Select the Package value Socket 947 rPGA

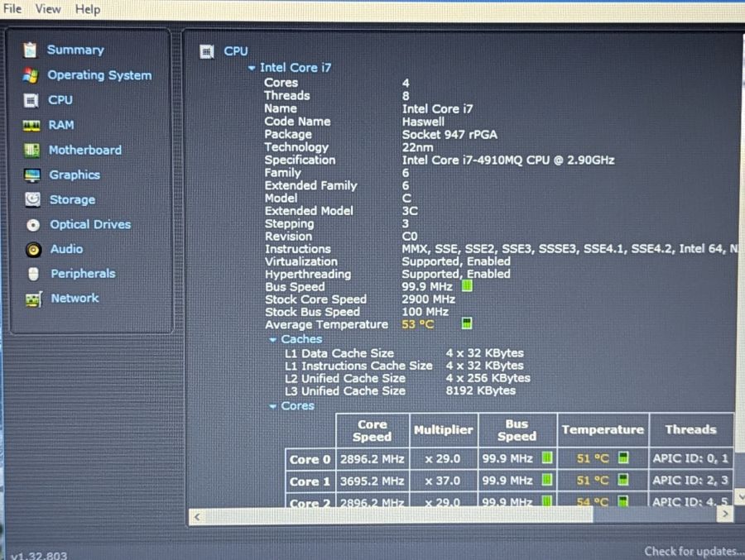pyautogui.click(x=449, y=135)
